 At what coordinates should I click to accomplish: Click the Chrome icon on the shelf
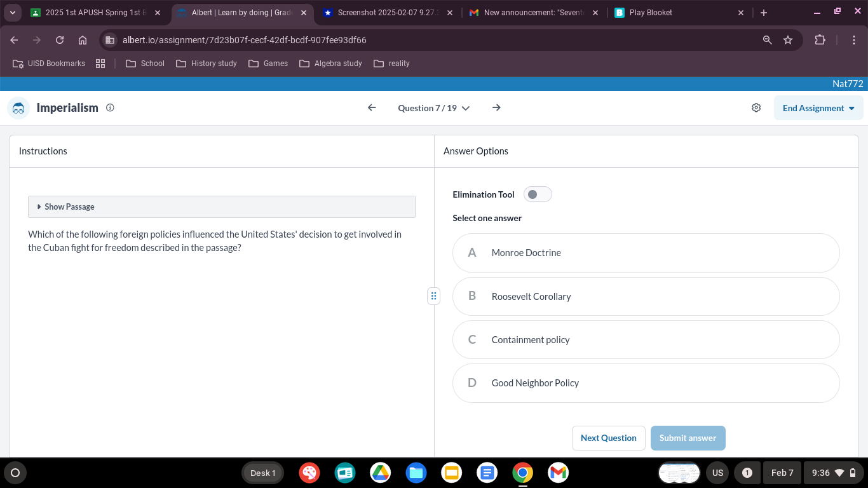[x=523, y=473]
